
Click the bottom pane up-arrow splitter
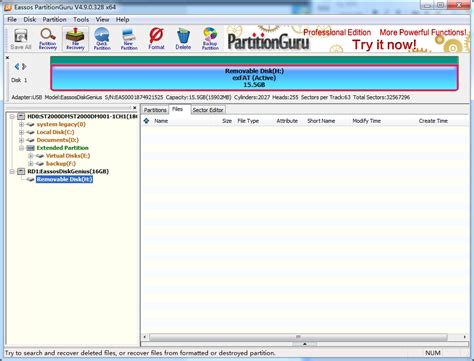pos(304,344)
